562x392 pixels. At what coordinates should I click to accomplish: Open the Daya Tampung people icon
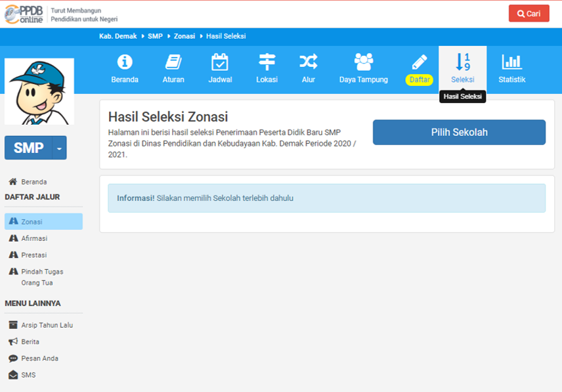coord(363,62)
